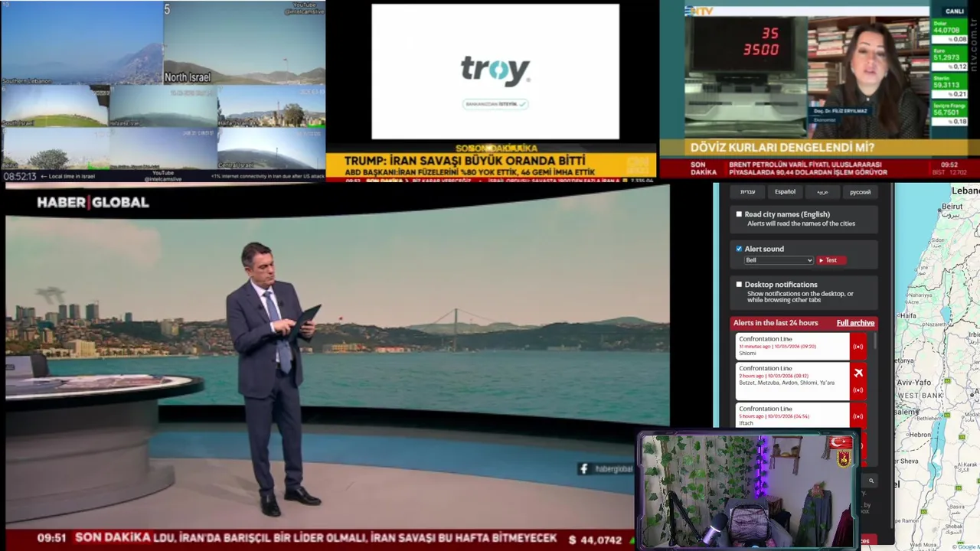This screenshot has width=980, height=551.
Task: Click the Southern Lebanon camera feed
Action: [x=81, y=43]
